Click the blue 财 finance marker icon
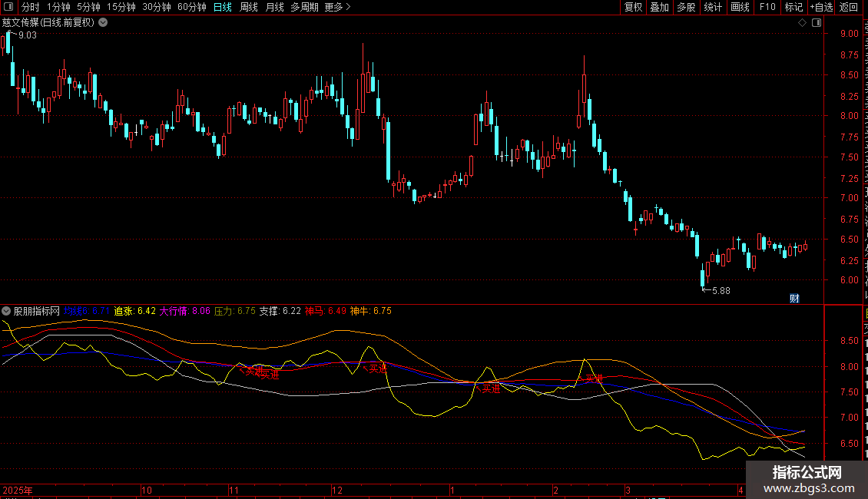 794,299
